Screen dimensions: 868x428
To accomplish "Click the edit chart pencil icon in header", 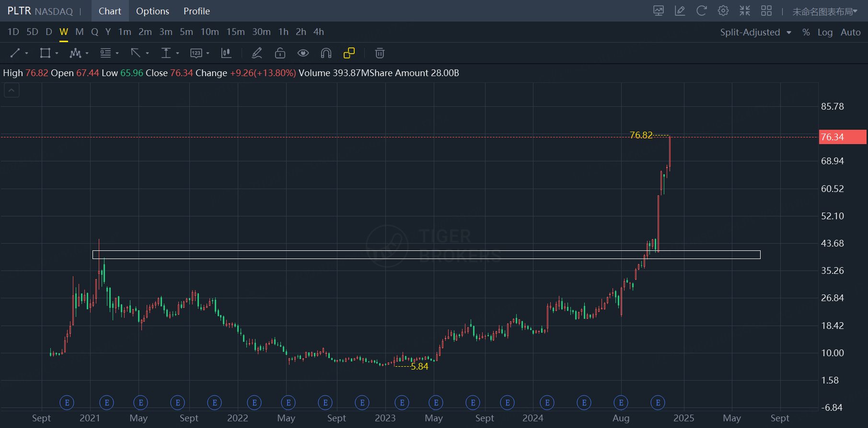I will click(680, 11).
